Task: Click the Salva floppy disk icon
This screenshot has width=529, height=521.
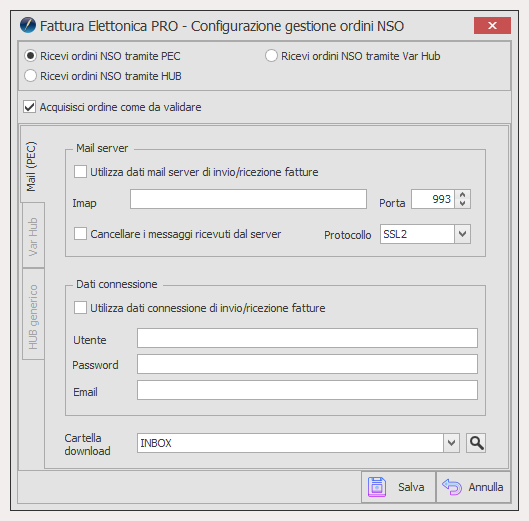Action: click(x=377, y=487)
